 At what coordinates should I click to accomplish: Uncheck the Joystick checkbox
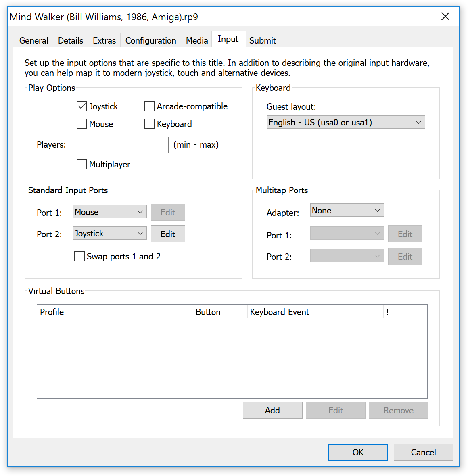point(82,106)
